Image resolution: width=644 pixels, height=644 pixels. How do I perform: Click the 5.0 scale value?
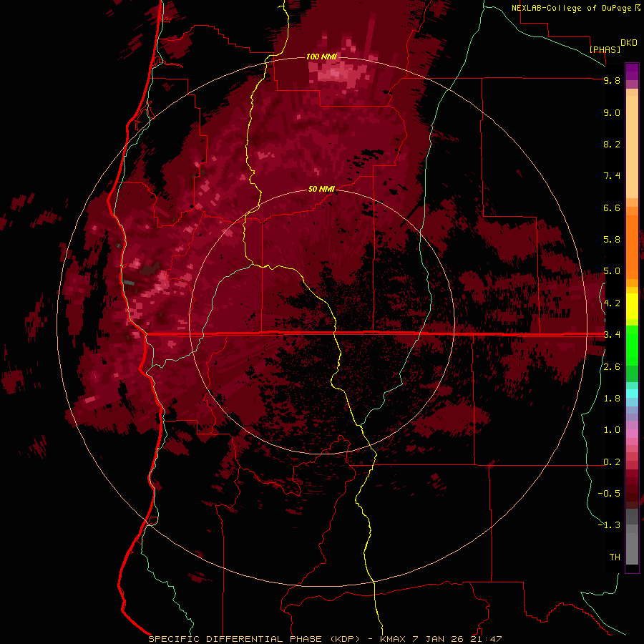coord(612,271)
